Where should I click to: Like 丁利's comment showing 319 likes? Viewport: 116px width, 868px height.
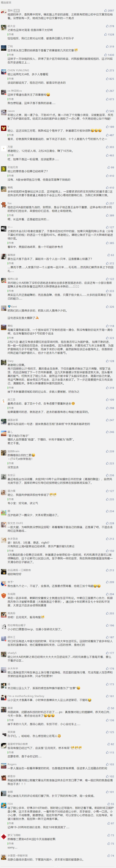click(x=110, y=46)
